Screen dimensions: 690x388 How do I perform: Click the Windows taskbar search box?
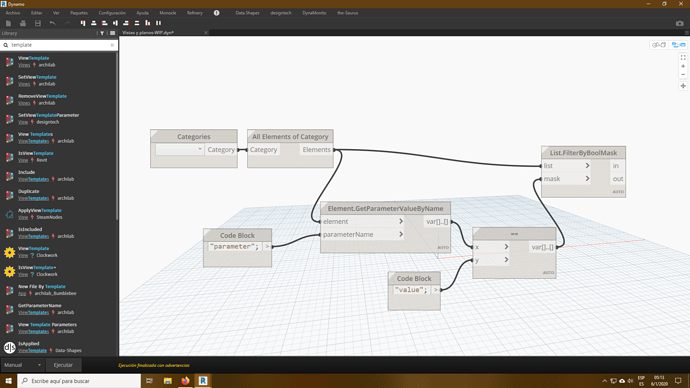pyautogui.click(x=79, y=381)
